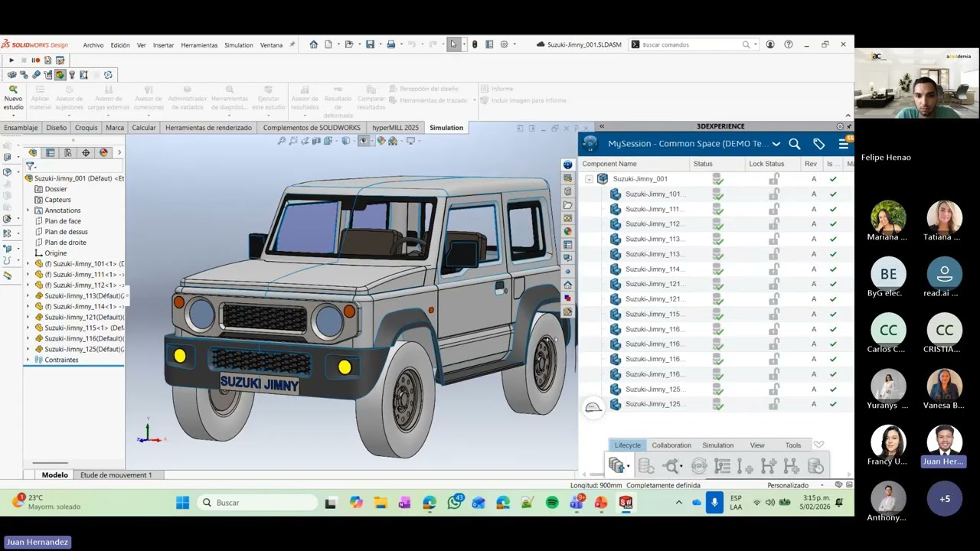Open the hamburger menu with notification badge
This screenshot has width=980, height=551.
pos(844,143)
